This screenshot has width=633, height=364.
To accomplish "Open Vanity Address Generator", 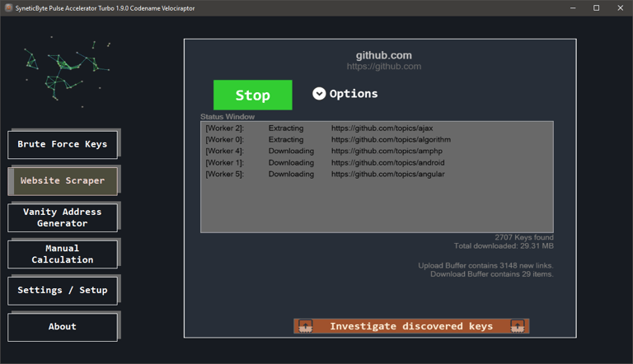I will click(x=63, y=217).
